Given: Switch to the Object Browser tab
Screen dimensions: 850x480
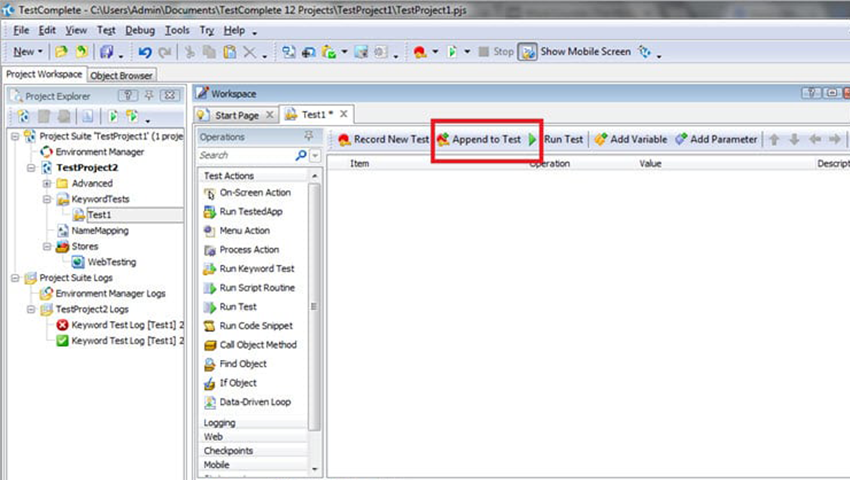Looking at the screenshot, I should click(123, 75).
